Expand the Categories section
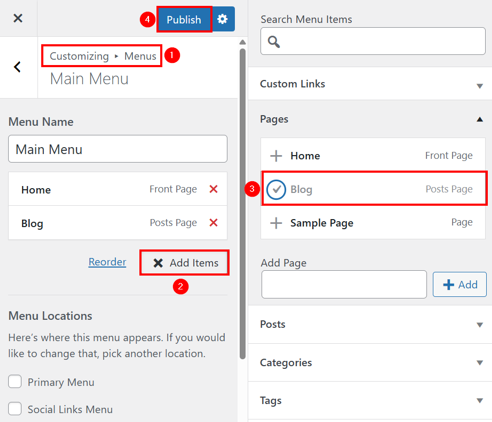Viewport: 492px width, 422px height. (x=370, y=363)
